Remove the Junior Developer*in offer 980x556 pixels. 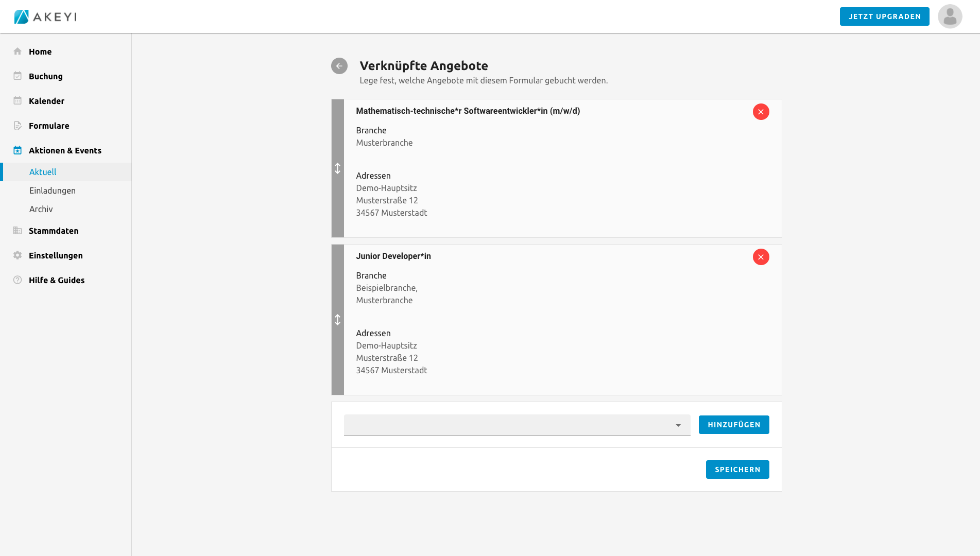pyautogui.click(x=761, y=257)
